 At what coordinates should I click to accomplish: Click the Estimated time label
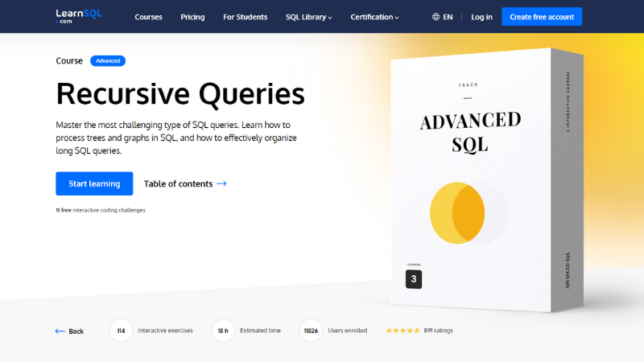pyautogui.click(x=260, y=331)
